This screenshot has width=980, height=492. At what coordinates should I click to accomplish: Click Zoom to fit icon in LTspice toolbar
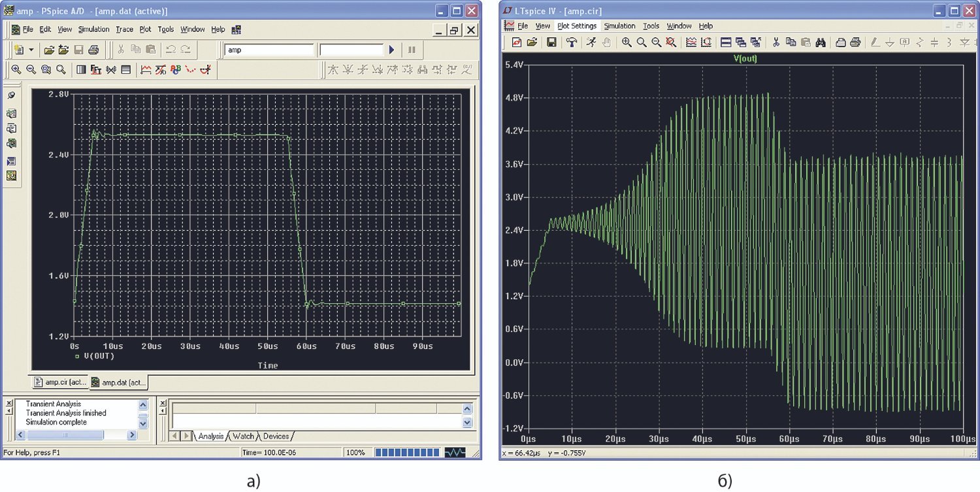tap(671, 42)
